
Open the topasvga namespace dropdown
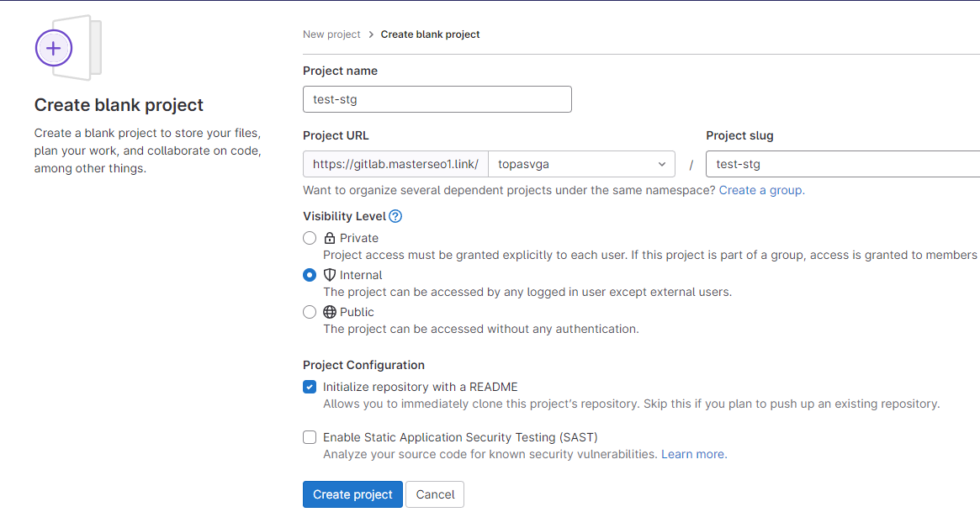click(581, 164)
